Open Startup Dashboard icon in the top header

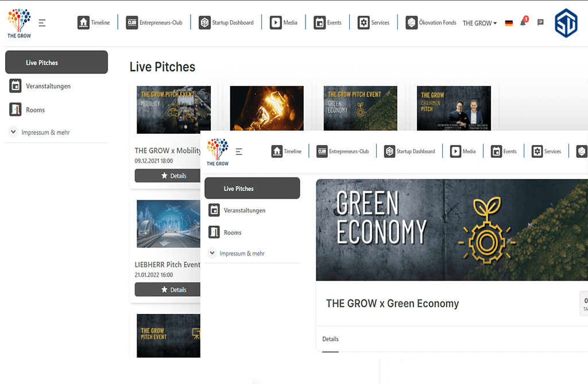click(204, 22)
